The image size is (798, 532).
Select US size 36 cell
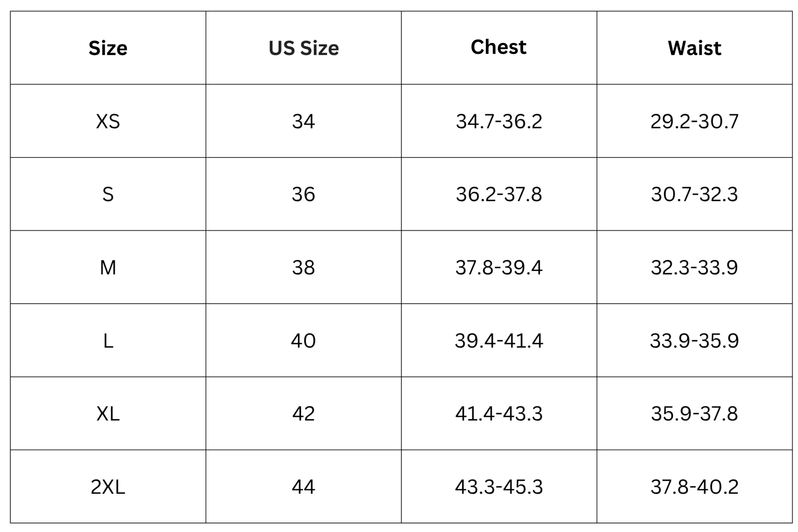pyautogui.click(x=304, y=195)
